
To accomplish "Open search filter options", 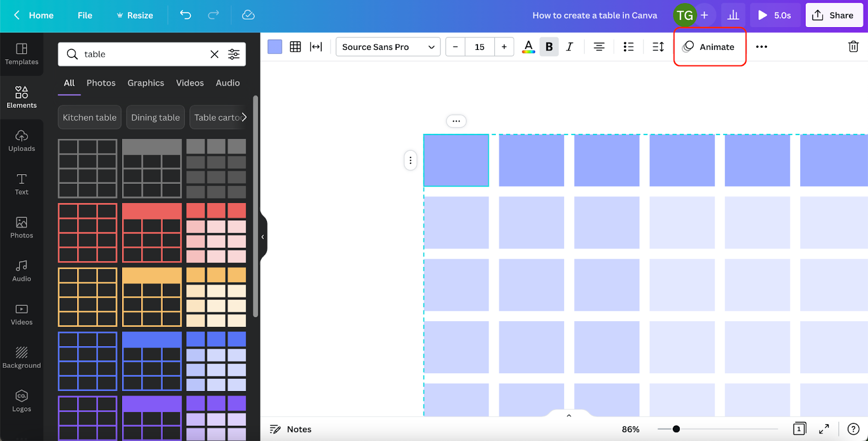I will (234, 54).
